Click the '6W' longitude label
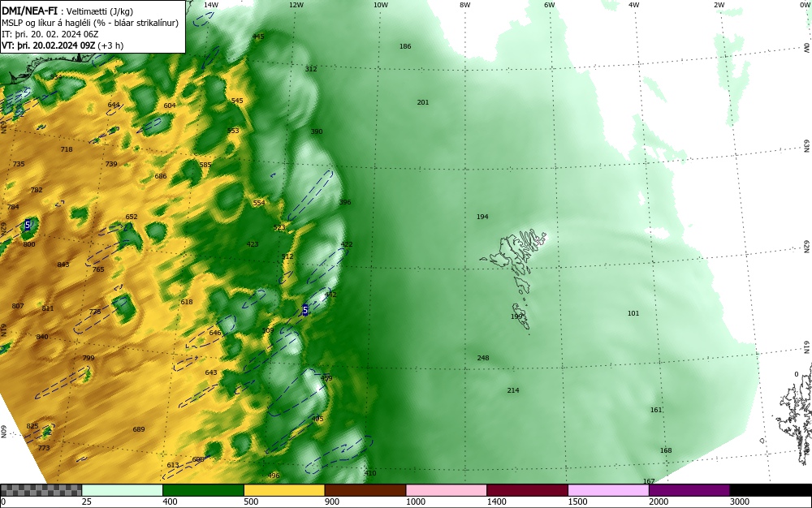812x508 pixels. click(550, 5)
